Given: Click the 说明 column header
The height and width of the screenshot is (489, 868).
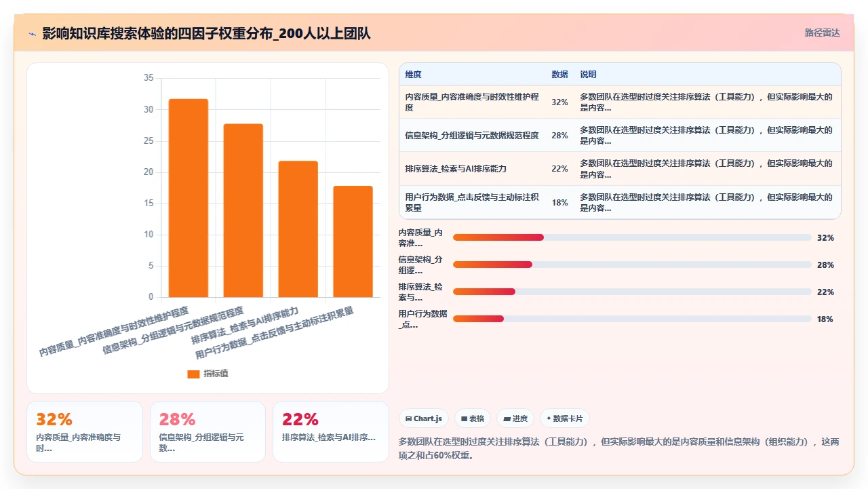Looking at the screenshot, I should pos(588,75).
